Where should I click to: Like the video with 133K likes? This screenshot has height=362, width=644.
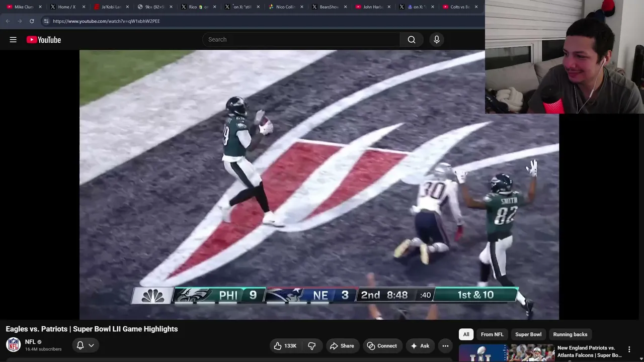point(285,346)
